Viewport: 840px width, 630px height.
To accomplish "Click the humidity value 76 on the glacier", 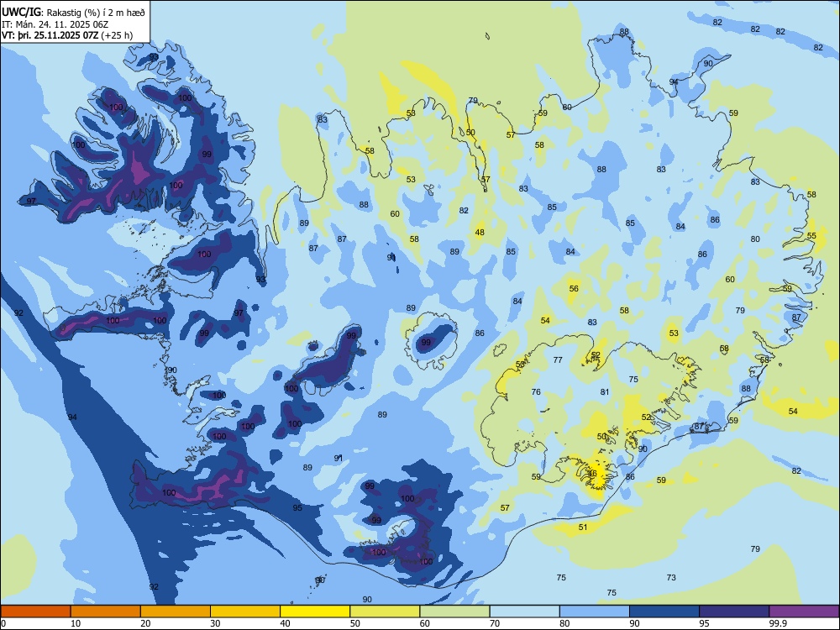I will tap(536, 392).
